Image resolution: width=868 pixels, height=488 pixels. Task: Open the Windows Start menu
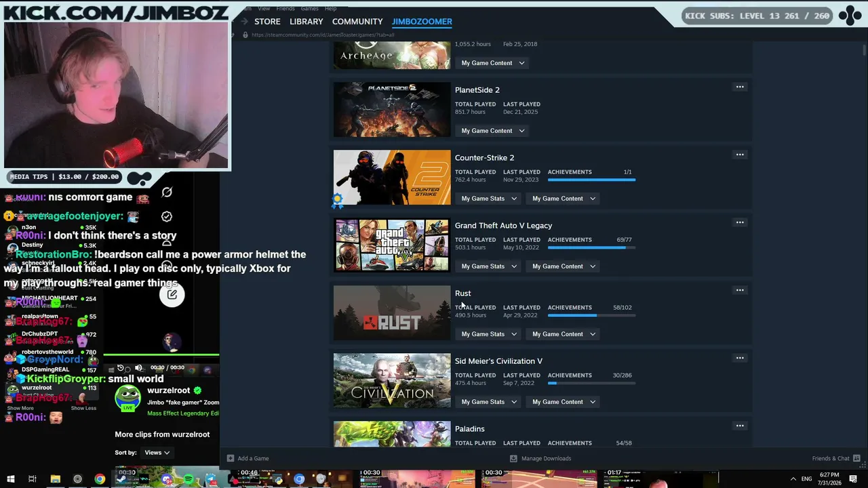coord(10,479)
